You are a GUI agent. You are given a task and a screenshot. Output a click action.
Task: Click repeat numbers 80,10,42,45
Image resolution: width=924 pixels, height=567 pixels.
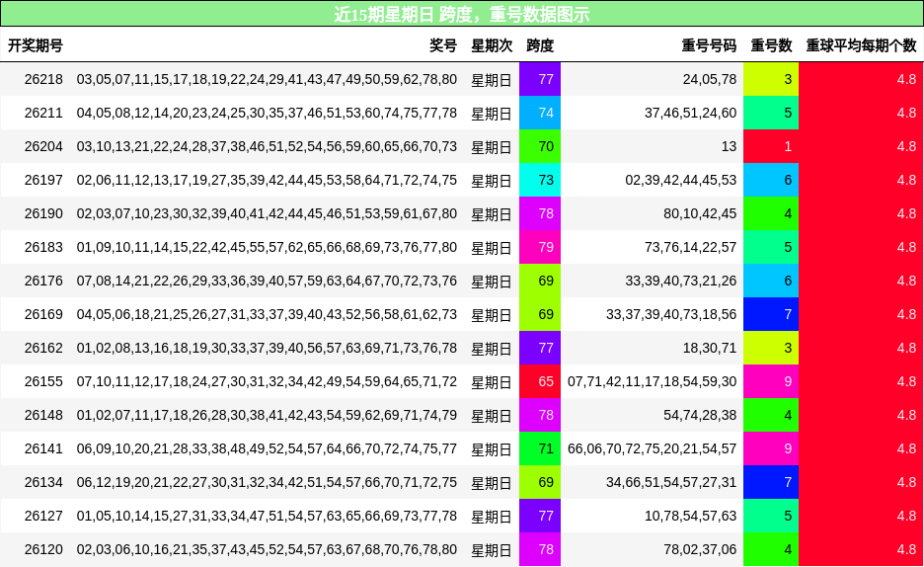(700, 214)
